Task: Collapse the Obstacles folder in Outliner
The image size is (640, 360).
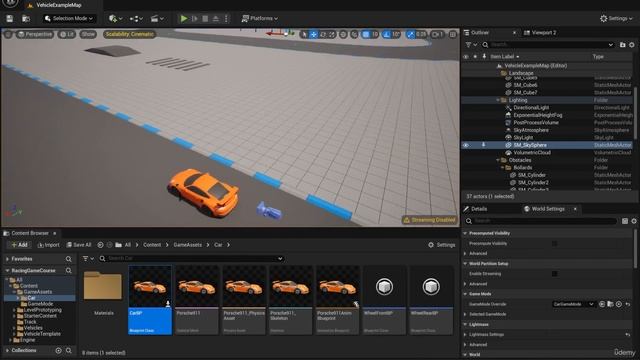Action: pyautogui.click(x=498, y=160)
